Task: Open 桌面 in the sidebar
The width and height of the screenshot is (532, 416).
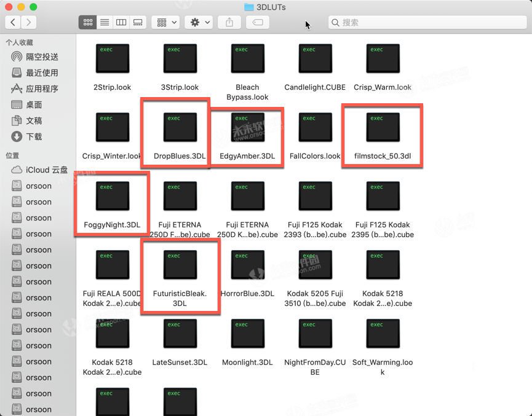Action: click(x=26, y=104)
